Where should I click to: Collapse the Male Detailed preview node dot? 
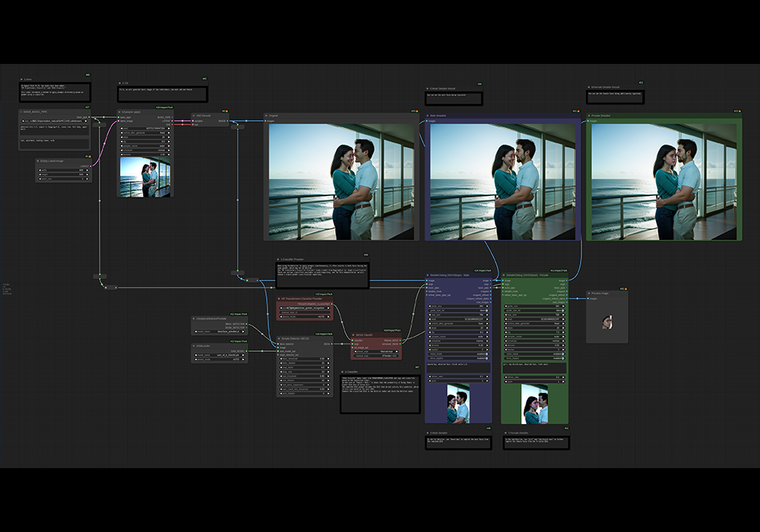click(x=427, y=116)
